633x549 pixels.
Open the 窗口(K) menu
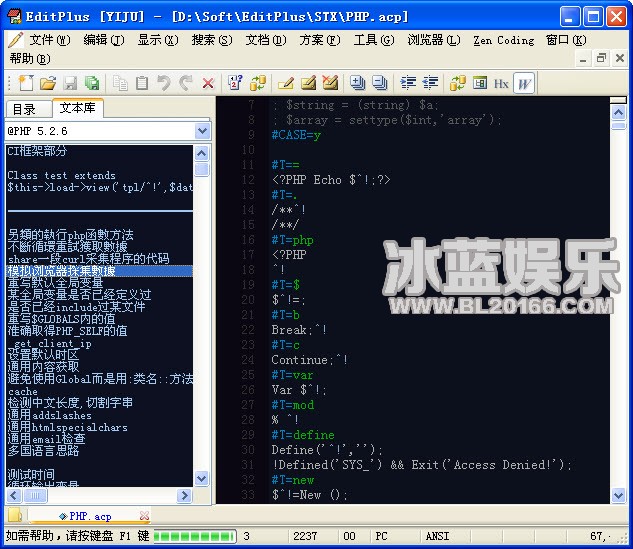tap(566, 40)
